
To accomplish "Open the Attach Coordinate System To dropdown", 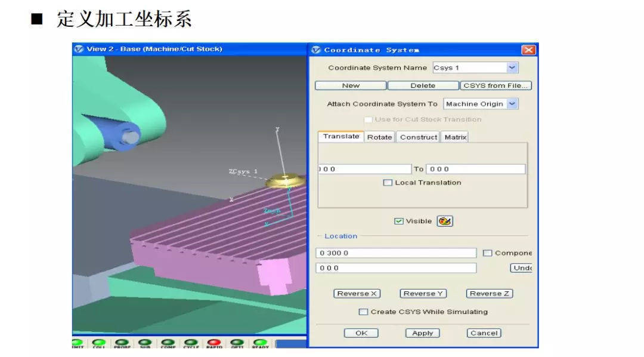I will click(512, 104).
